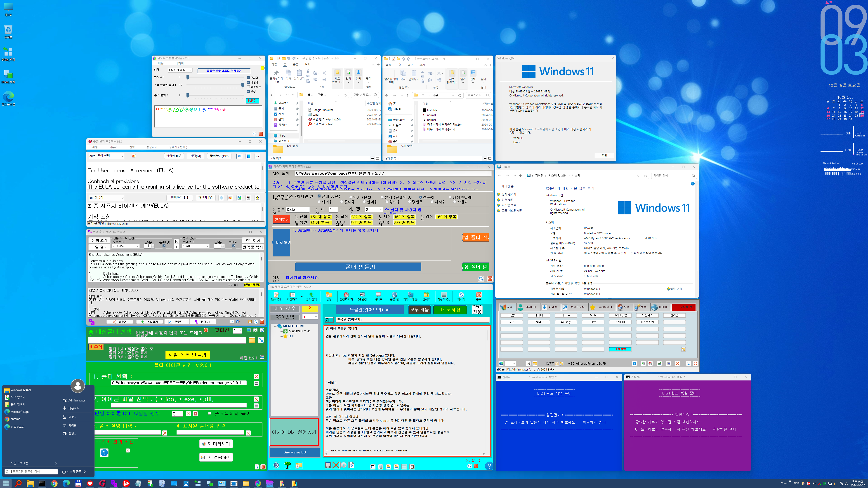The width and height of the screenshot is (868, 488).
Task: Click DB변경 icon in memo helper toolbar
Action: 362,296
